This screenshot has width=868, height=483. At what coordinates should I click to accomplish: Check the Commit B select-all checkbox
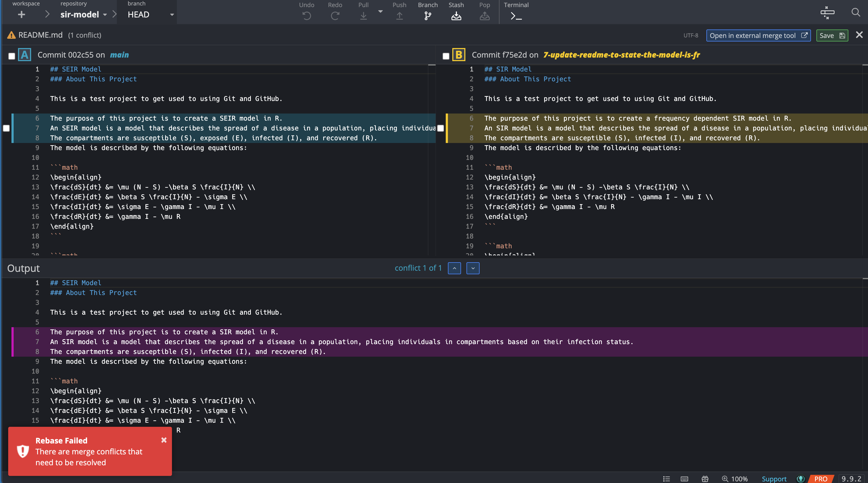tap(446, 56)
